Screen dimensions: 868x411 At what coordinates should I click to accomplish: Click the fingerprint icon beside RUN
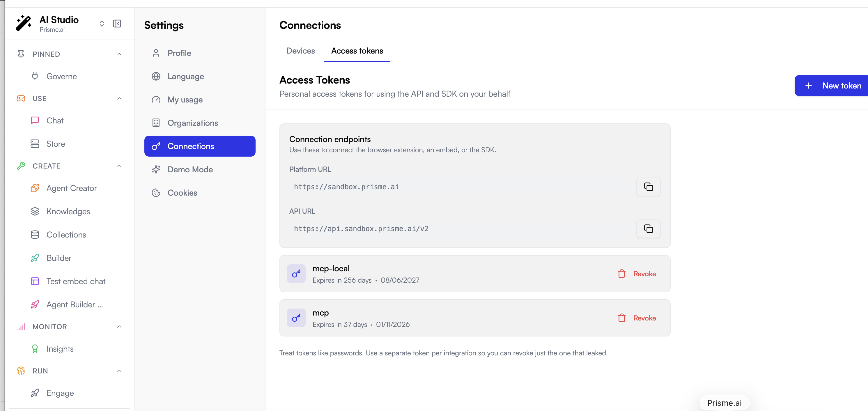coord(21,371)
